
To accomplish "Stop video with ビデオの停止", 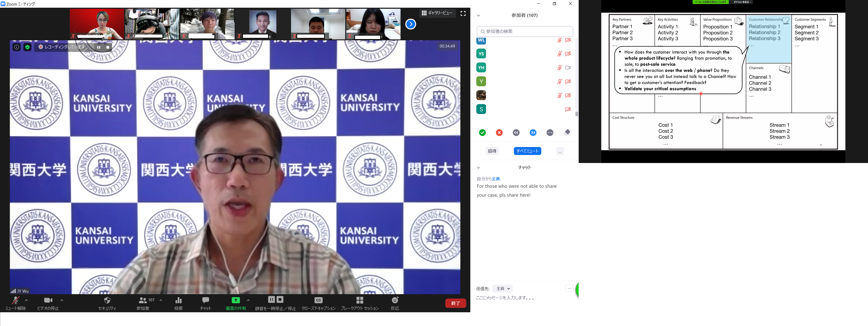I will pyautogui.click(x=48, y=303).
